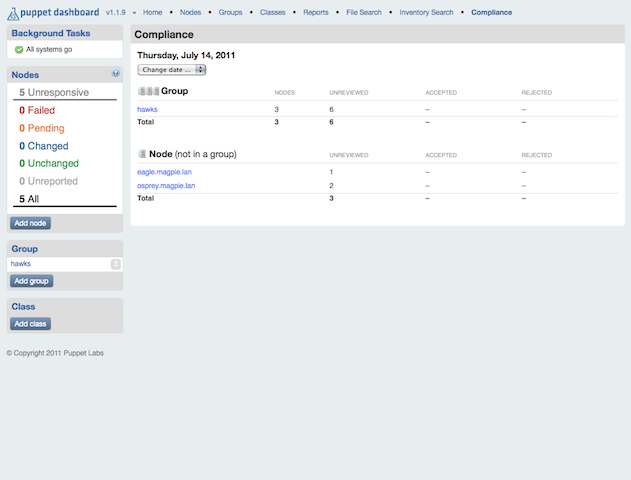Click the puppet dashboard flask logo
The image size is (631, 480).
(x=13, y=14)
